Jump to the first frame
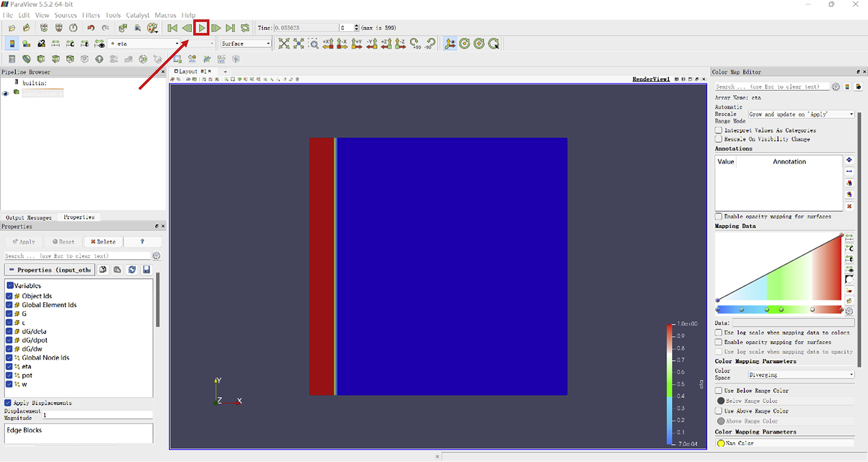868x462 pixels. [172, 28]
